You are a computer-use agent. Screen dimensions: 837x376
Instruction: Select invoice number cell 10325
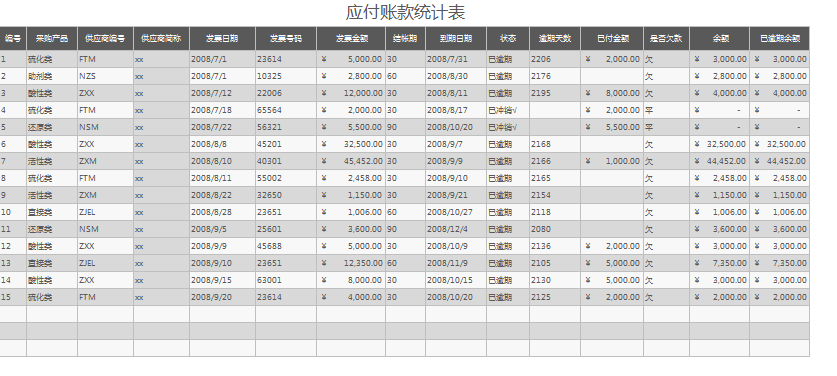coord(286,76)
